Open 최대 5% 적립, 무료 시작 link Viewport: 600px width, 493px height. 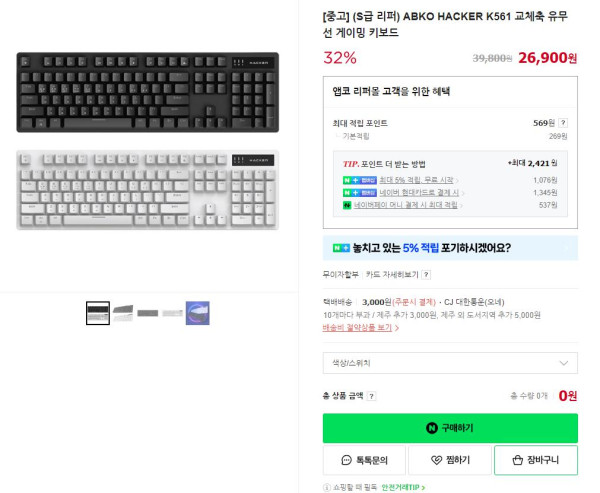pyautogui.click(x=416, y=180)
